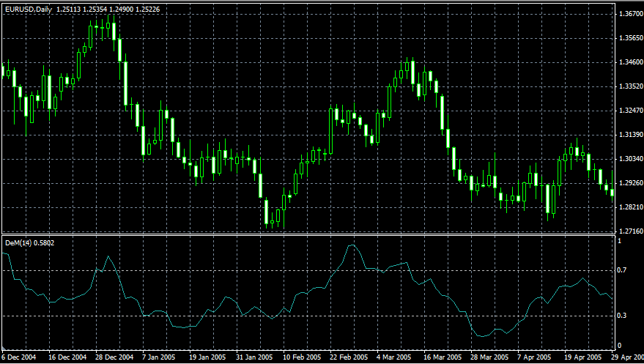This screenshot has width=644, height=364.
Task: Click the 1.30340 price axis label
Action: coord(631,159)
